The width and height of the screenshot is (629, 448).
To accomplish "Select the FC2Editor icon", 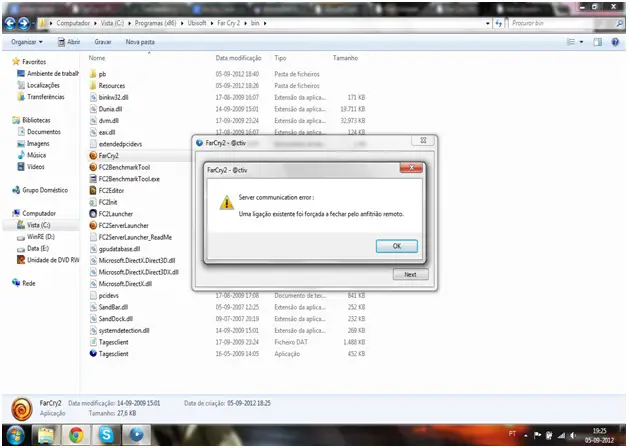I will [x=93, y=190].
